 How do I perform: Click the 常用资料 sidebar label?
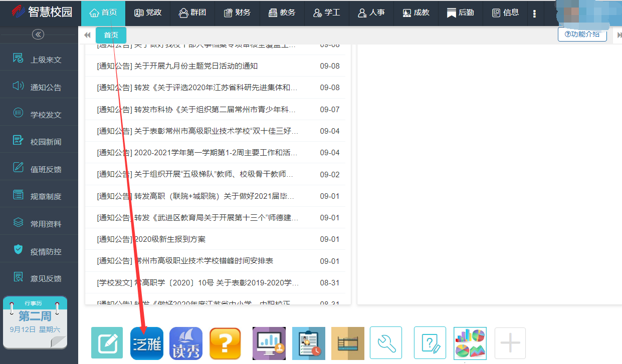[x=46, y=224]
